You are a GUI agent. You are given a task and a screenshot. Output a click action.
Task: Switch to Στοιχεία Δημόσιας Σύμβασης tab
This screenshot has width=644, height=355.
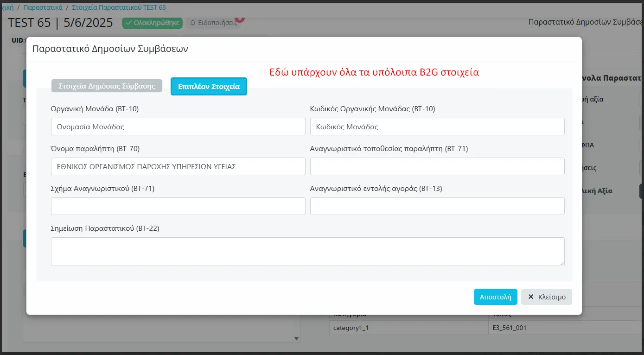click(x=107, y=86)
